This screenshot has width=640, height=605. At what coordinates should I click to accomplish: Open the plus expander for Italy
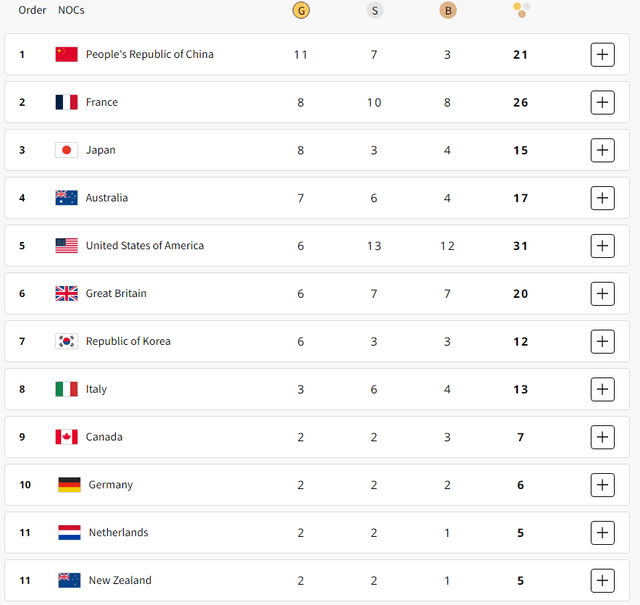(602, 389)
